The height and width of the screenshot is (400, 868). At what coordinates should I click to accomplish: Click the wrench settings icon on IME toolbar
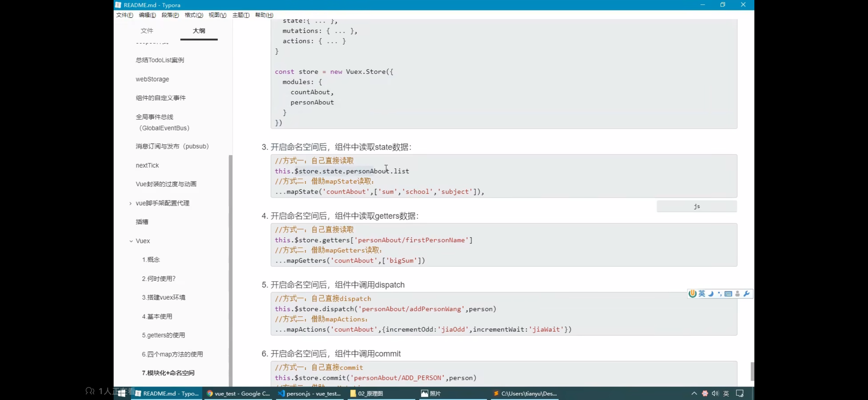pyautogui.click(x=746, y=294)
